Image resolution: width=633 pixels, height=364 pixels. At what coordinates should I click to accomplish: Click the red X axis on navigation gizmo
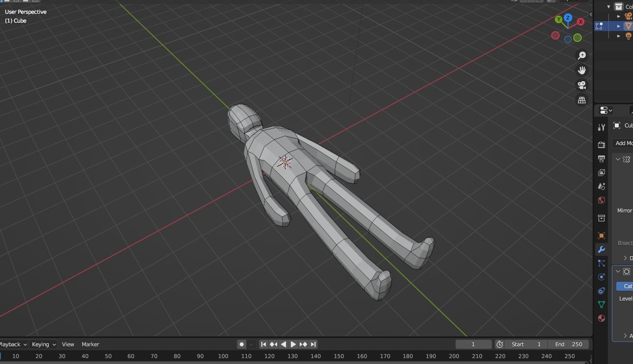(581, 22)
